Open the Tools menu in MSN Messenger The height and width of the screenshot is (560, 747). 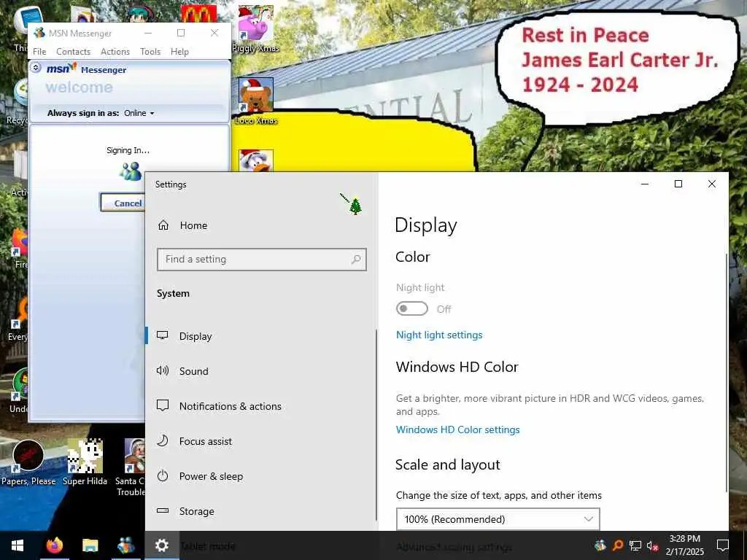click(x=150, y=52)
